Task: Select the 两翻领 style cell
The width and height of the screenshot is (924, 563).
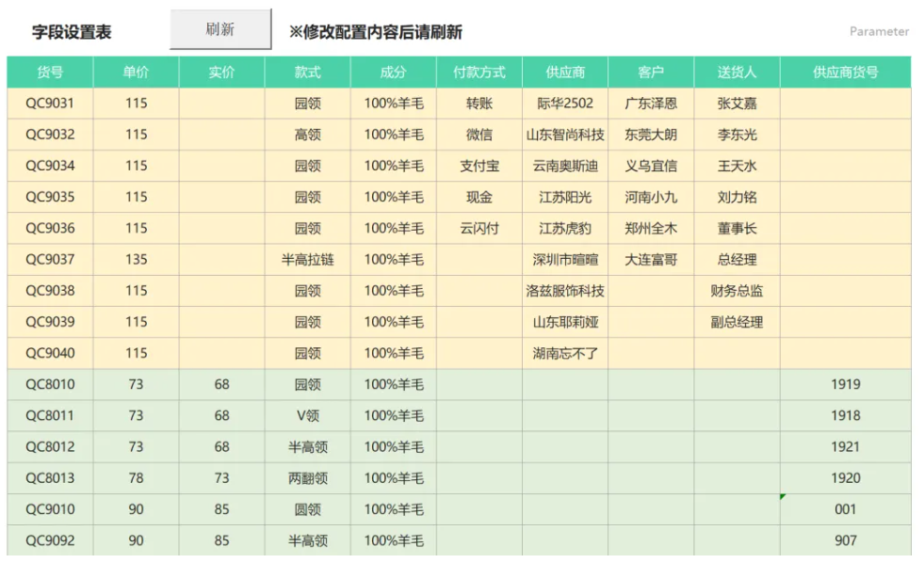Action: point(308,478)
